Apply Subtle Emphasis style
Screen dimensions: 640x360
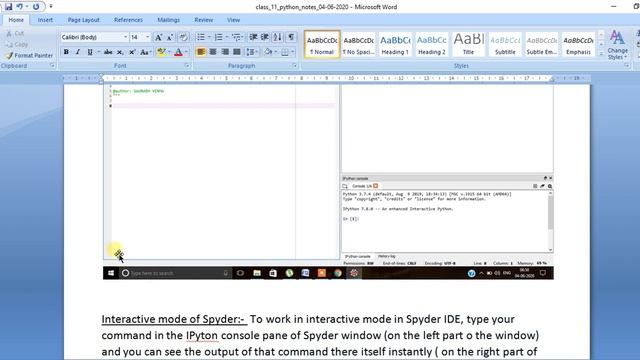click(x=542, y=44)
